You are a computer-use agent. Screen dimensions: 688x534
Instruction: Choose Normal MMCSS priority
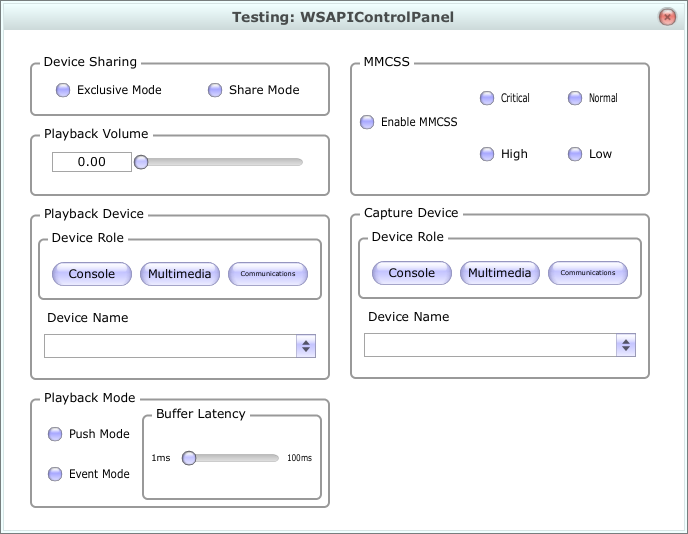coord(575,98)
